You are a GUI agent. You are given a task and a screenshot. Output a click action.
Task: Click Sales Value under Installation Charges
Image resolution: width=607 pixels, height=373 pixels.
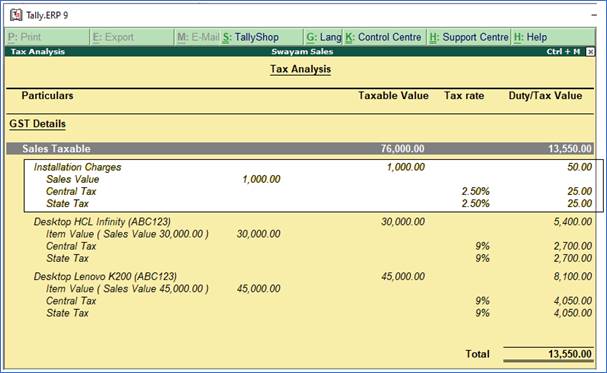pyautogui.click(x=72, y=179)
